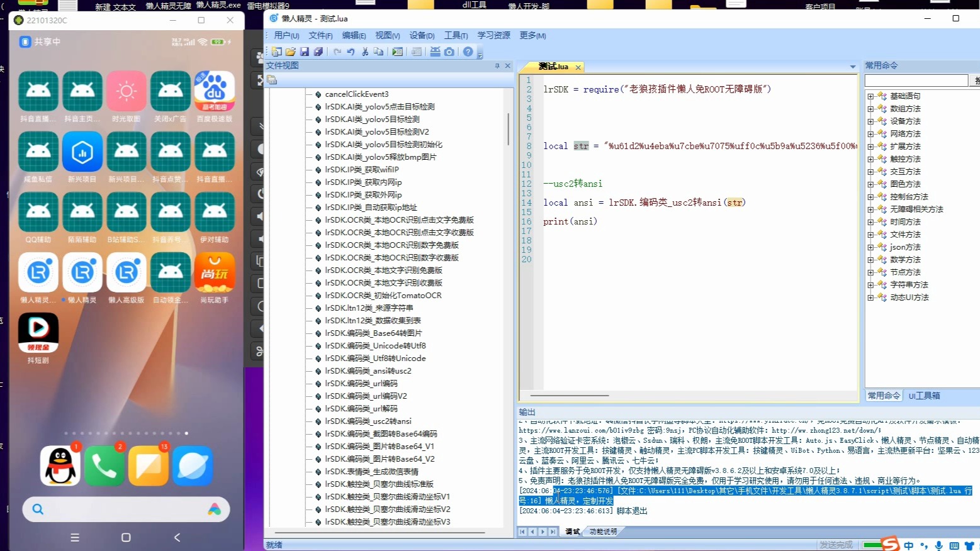Open the 学习资源 menu

point(493,36)
